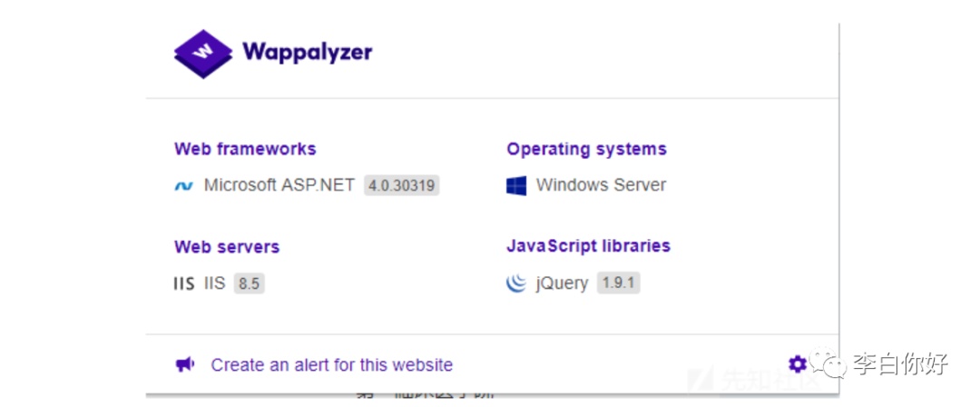980x407 pixels.
Task: Open the Operating systems category heading
Action: 586,149
